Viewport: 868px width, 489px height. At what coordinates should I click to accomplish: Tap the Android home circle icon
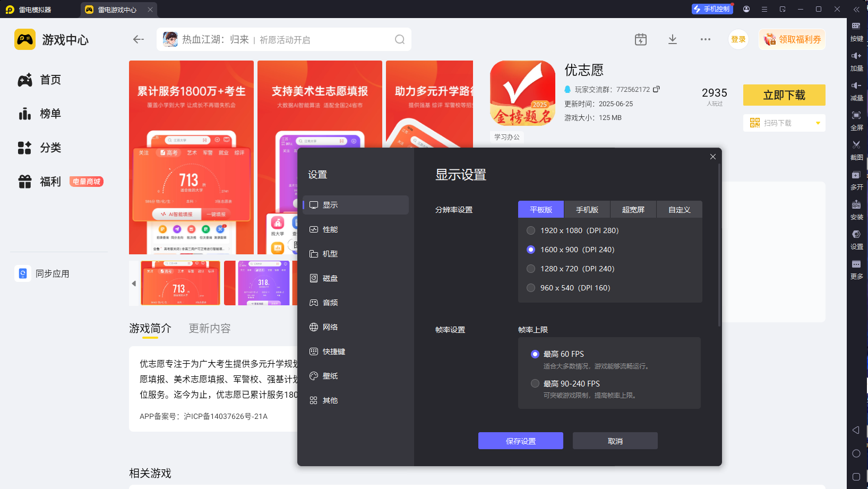click(856, 453)
